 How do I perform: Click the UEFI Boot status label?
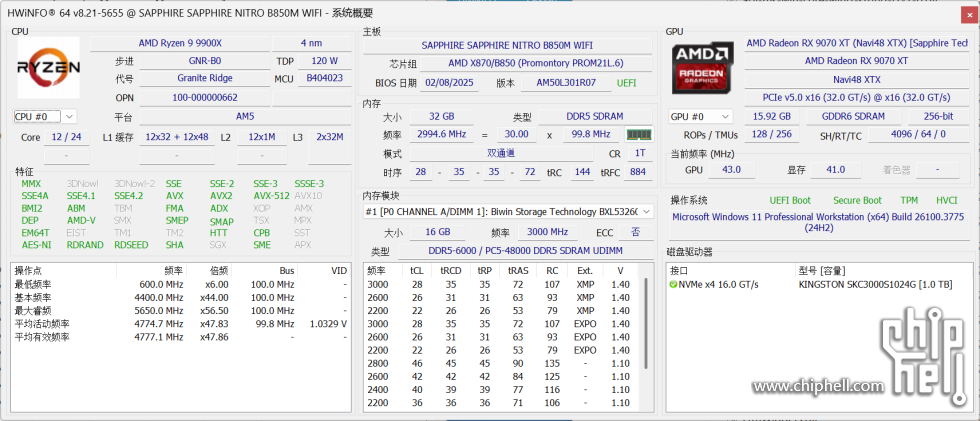coord(790,201)
